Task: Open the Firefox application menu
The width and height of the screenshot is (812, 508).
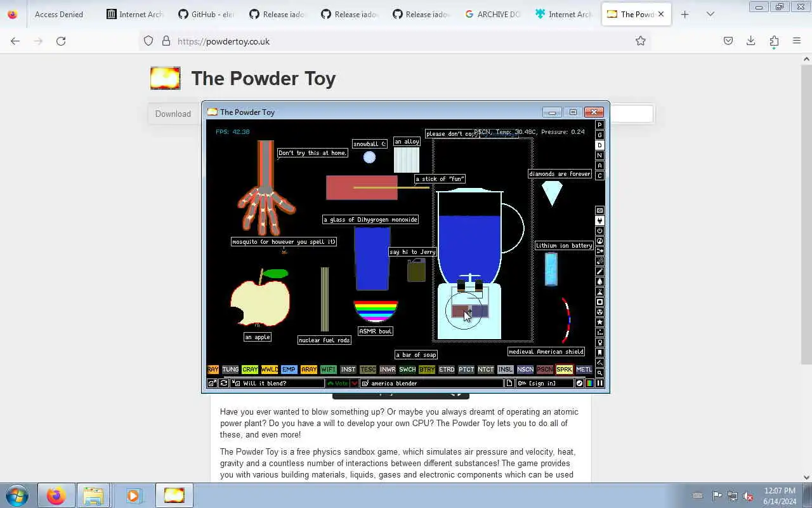Action: (x=797, y=41)
